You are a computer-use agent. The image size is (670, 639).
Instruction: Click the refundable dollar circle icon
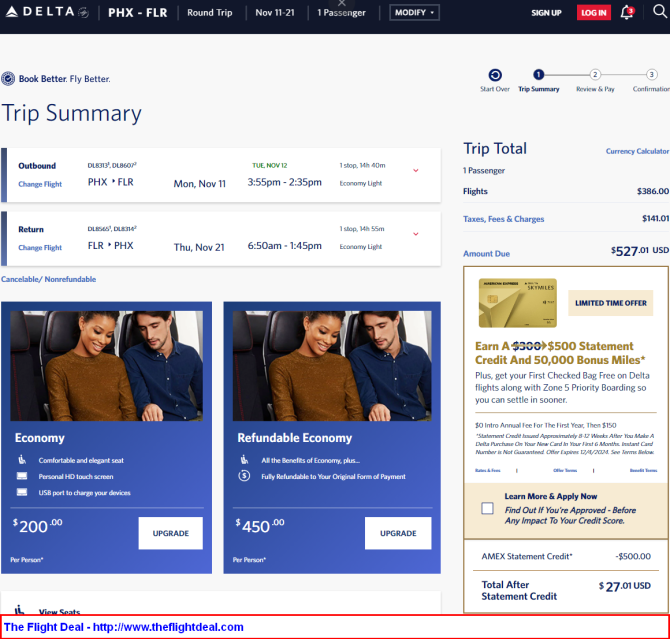[244, 476]
